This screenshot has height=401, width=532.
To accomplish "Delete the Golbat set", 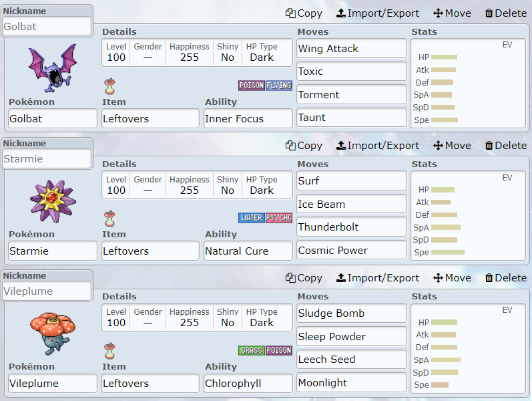I will click(506, 13).
